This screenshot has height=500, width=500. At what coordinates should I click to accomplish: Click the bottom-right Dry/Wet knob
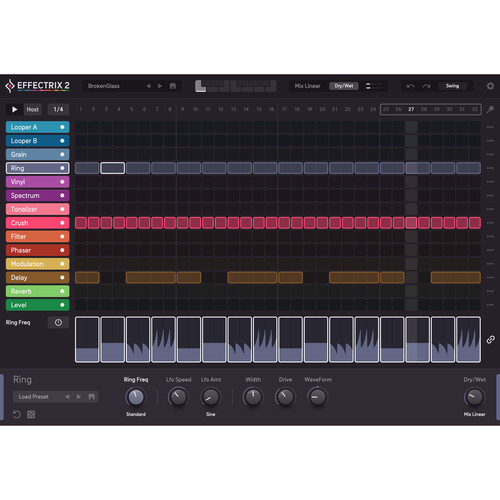pos(474,397)
